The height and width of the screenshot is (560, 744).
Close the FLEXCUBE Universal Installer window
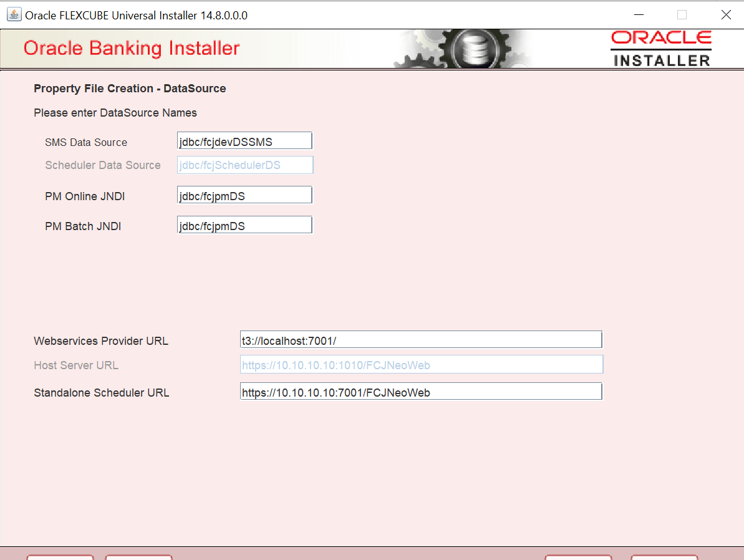tap(725, 15)
